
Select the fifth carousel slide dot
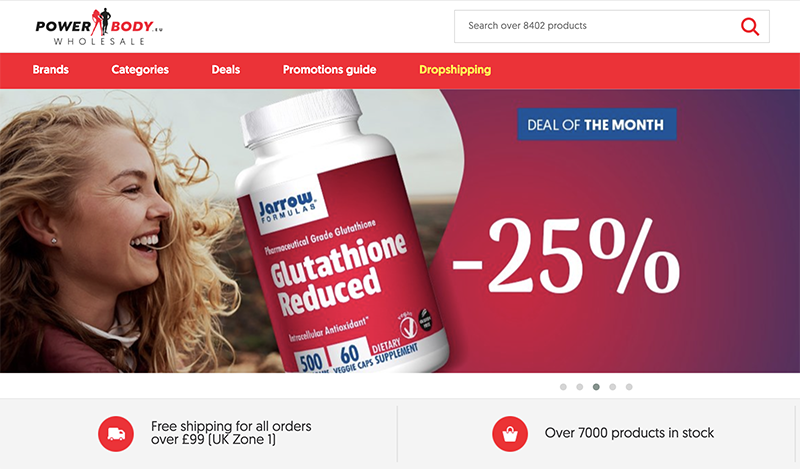coord(629,387)
